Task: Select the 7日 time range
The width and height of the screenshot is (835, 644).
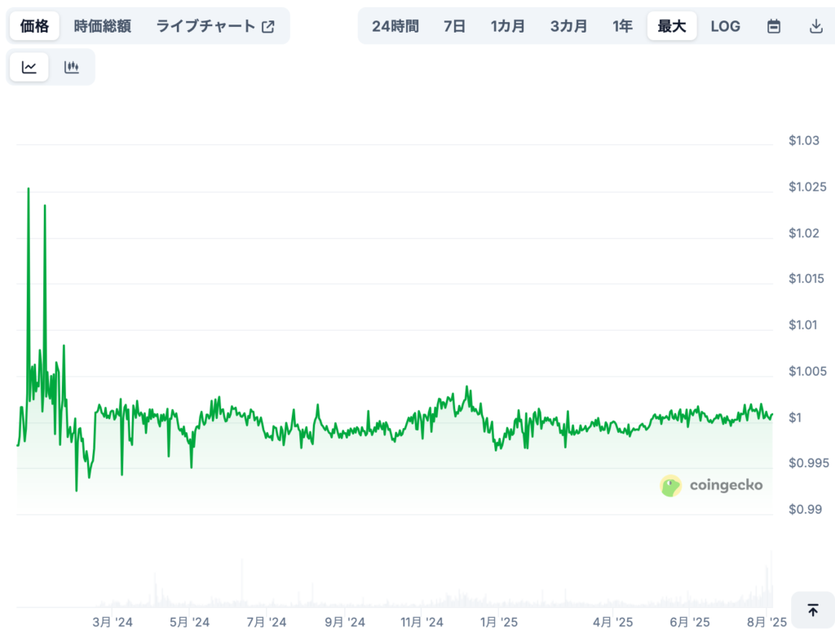Action: click(454, 26)
